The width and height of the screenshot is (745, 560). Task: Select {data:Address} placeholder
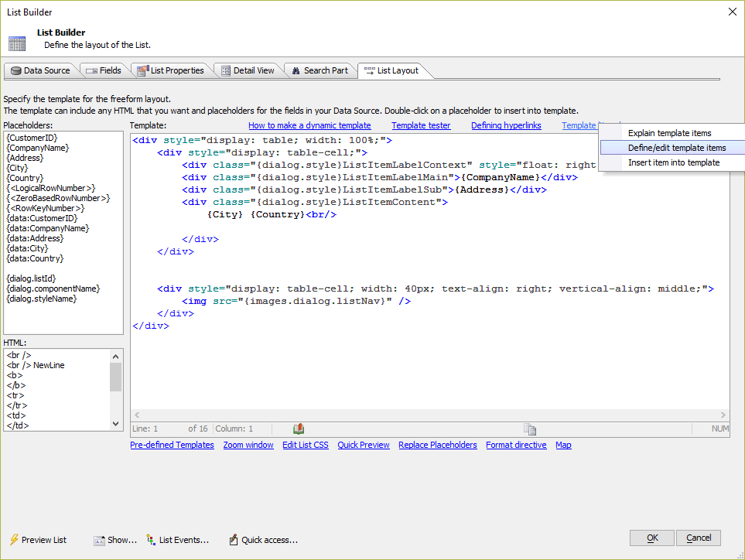(x=35, y=238)
